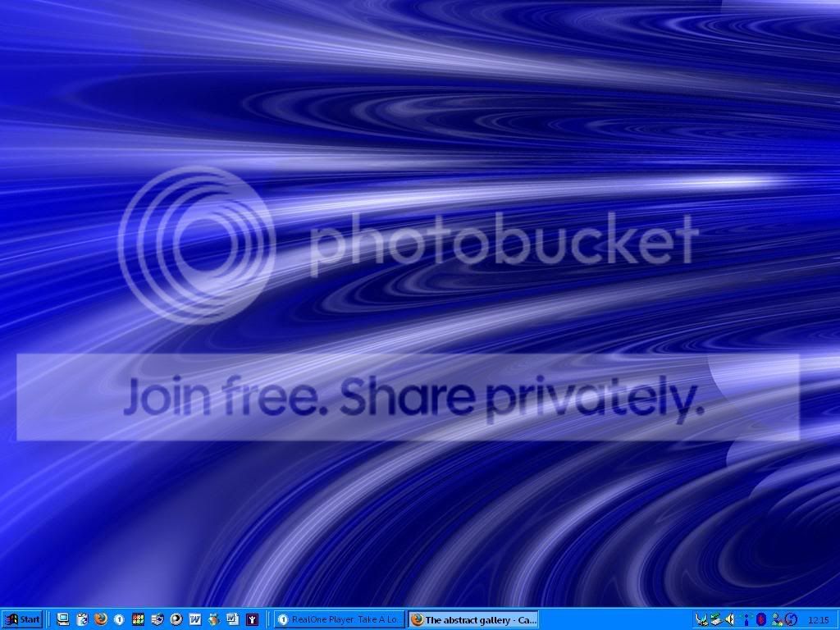Click the blue circular tray icon near clock

coord(791,619)
